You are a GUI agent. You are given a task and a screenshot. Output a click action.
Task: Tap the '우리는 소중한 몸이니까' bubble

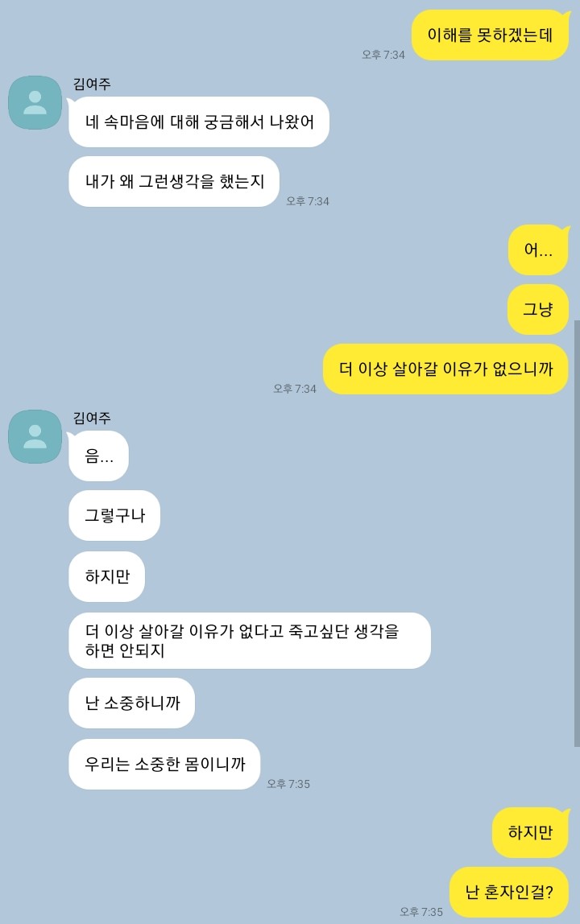(x=164, y=765)
